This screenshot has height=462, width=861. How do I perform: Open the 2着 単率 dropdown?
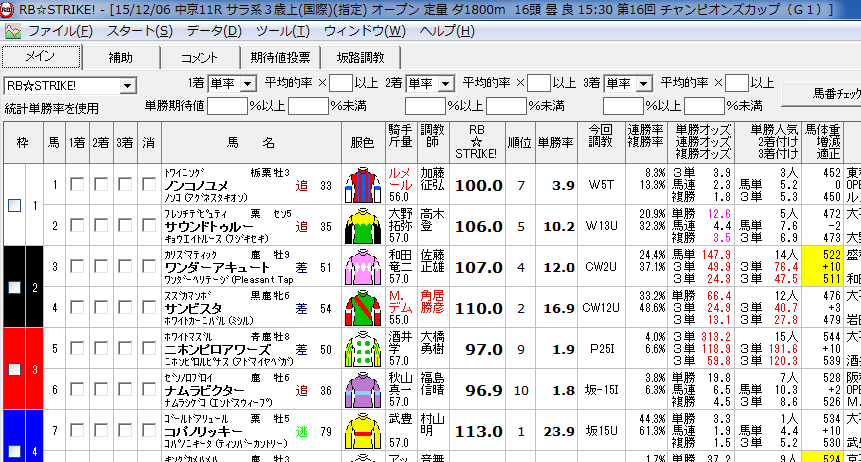click(x=430, y=84)
